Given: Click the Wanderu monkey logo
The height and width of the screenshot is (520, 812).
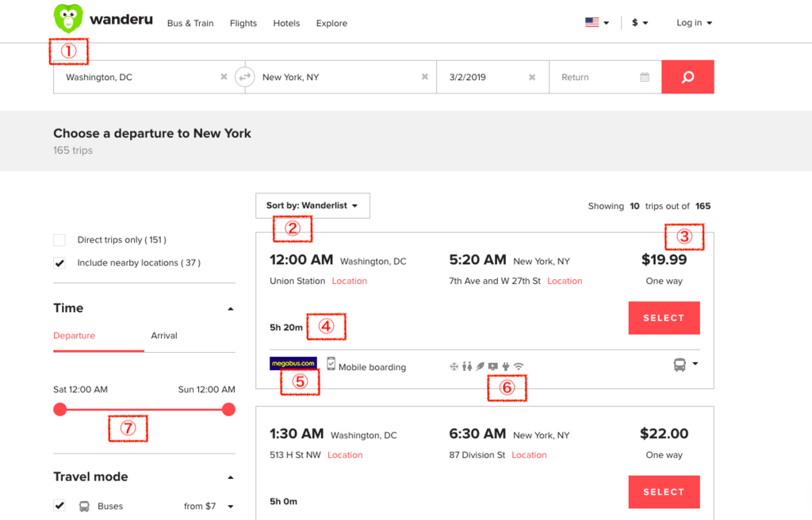Looking at the screenshot, I should [68, 18].
